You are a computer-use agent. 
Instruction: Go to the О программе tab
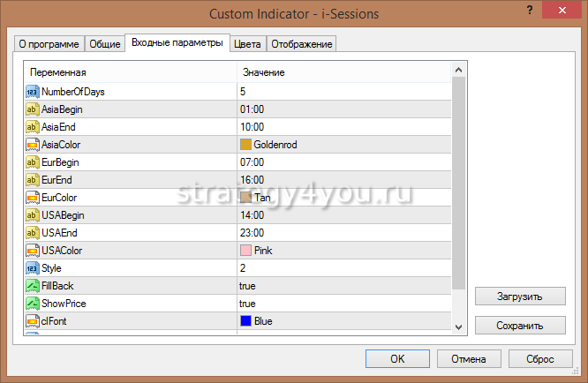(x=49, y=44)
